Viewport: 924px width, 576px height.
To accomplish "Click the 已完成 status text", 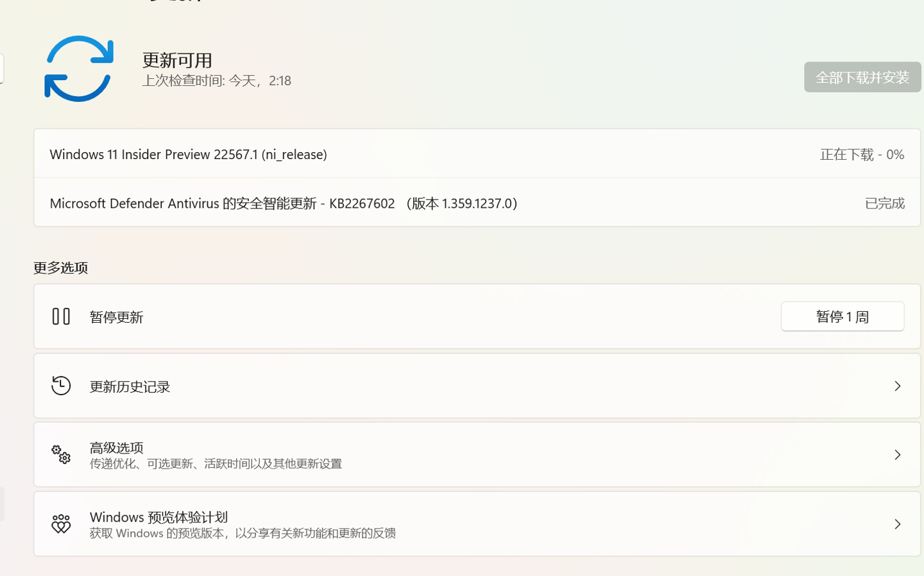I will click(x=884, y=203).
